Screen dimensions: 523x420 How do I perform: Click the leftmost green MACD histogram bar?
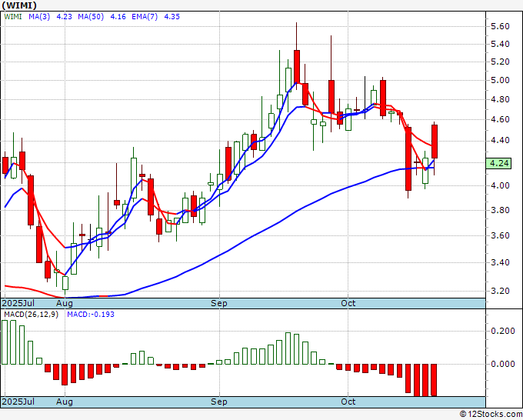click(5, 342)
